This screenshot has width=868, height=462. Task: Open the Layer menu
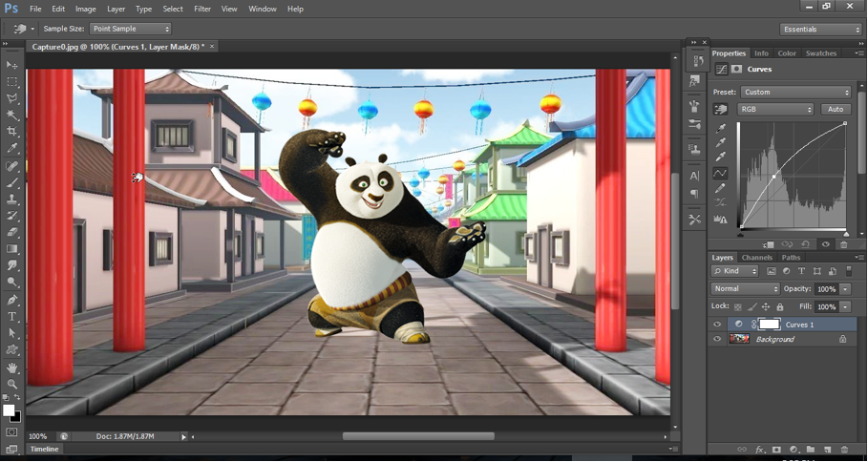coord(116,9)
